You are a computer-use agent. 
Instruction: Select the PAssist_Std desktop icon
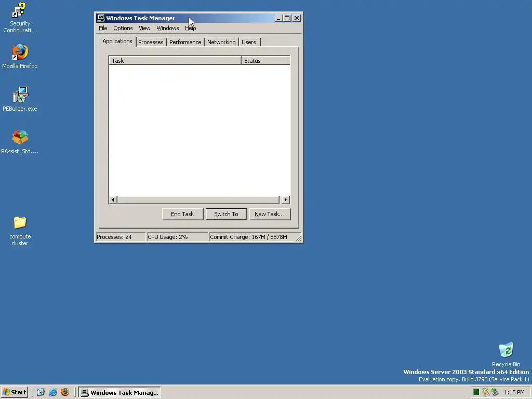(20, 141)
